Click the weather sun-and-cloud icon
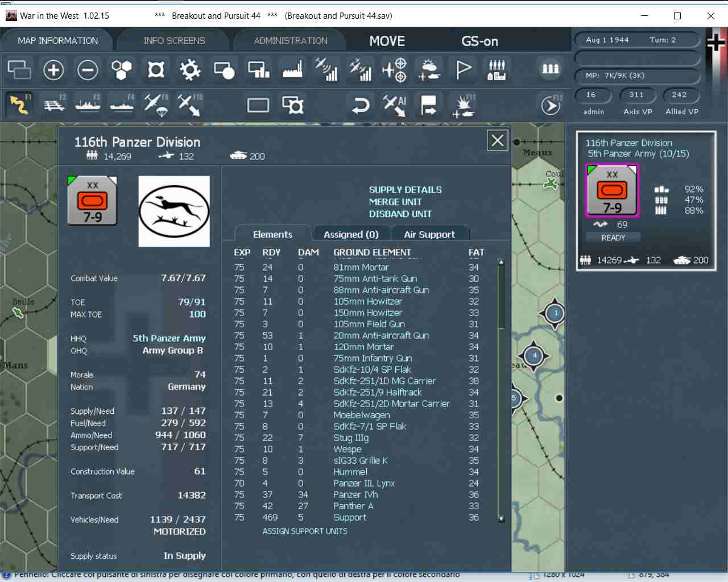728x582 pixels. click(429, 70)
